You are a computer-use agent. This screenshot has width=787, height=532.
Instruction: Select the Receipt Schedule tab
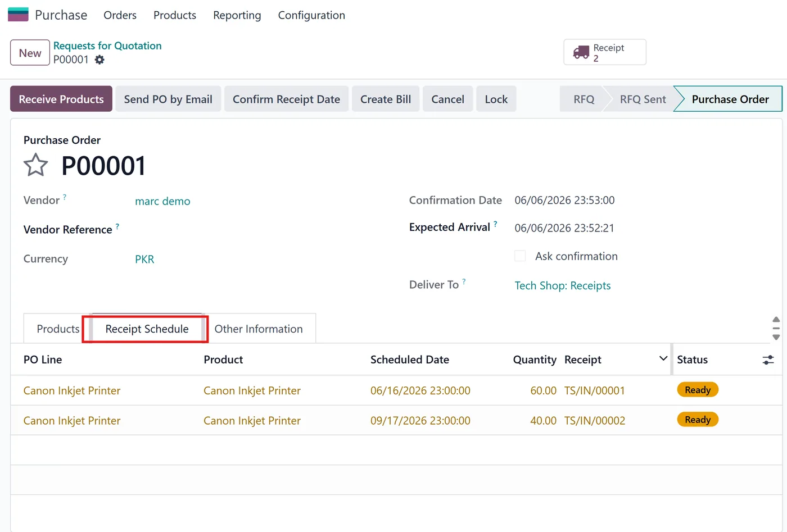147,329
